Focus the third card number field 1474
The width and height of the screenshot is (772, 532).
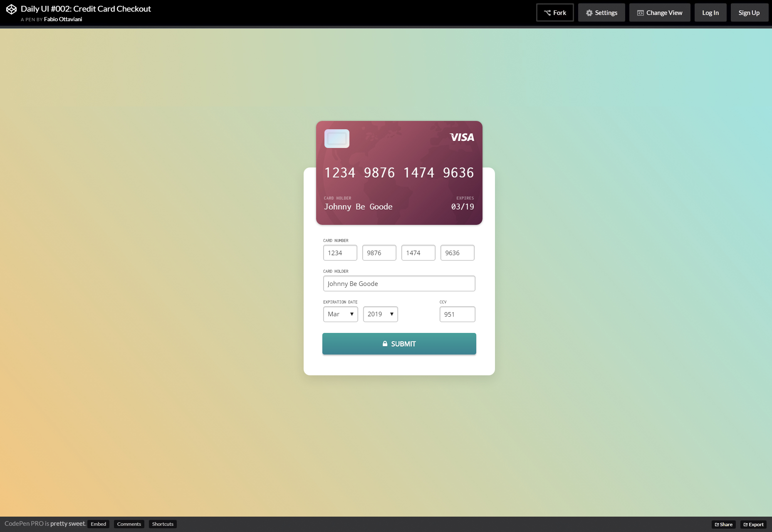click(418, 253)
